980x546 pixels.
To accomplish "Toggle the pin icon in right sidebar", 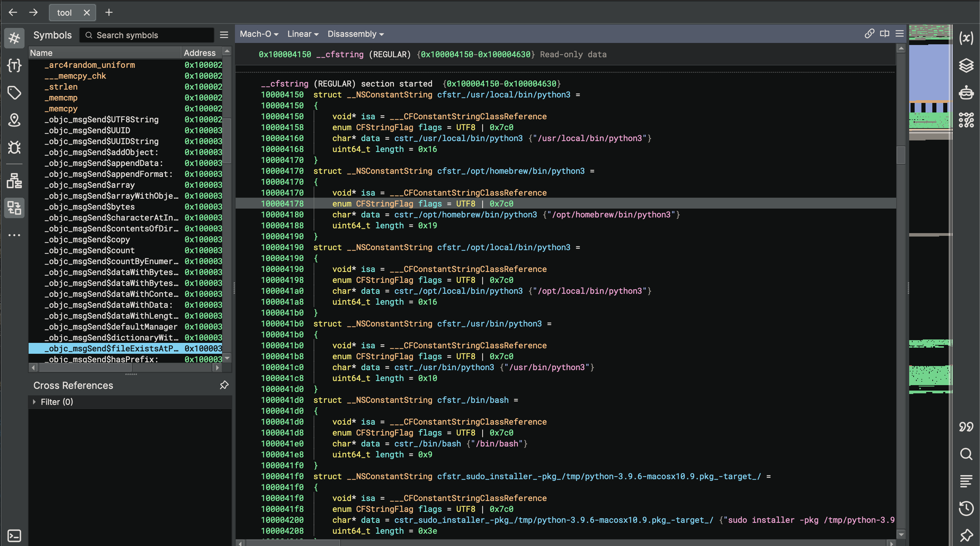I will 966,536.
